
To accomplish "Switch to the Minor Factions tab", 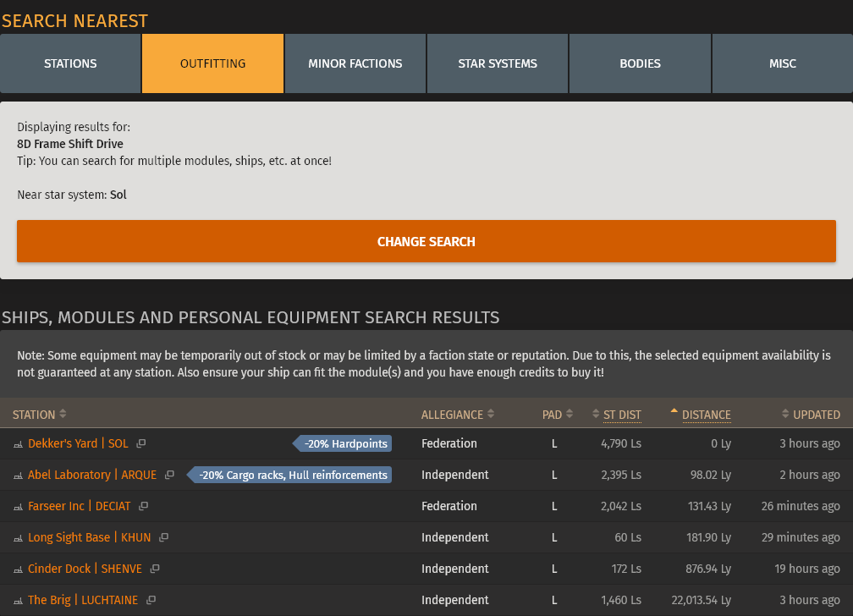I will coord(355,63).
